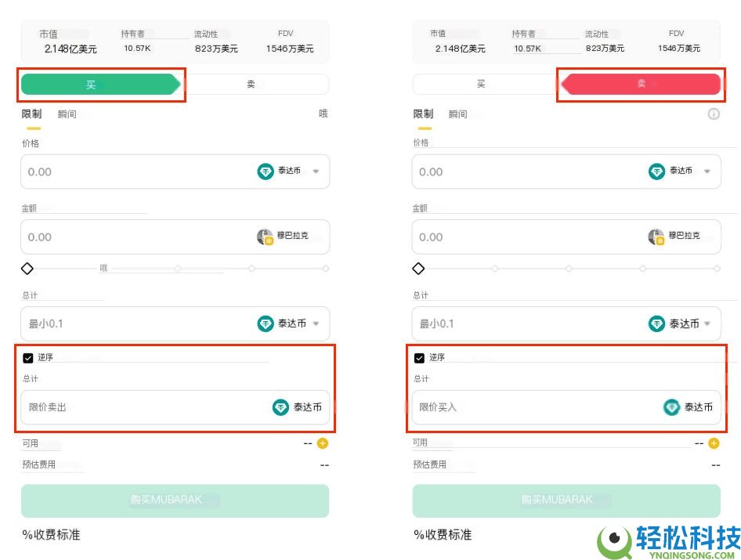741x560 pixels.
Task: Click the 卖 sell button on the left panel
Action: point(251,83)
